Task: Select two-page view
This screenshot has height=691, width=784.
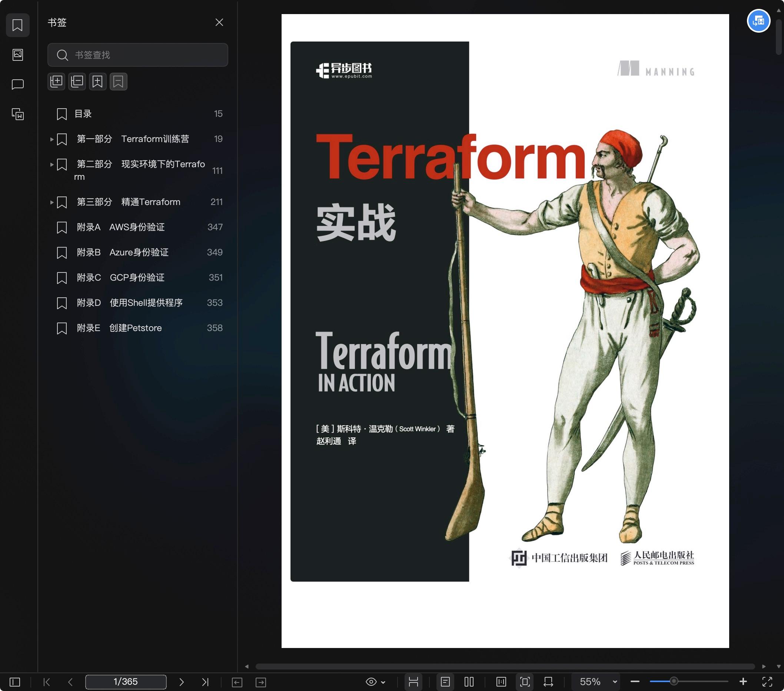Action: click(x=469, y=682)
